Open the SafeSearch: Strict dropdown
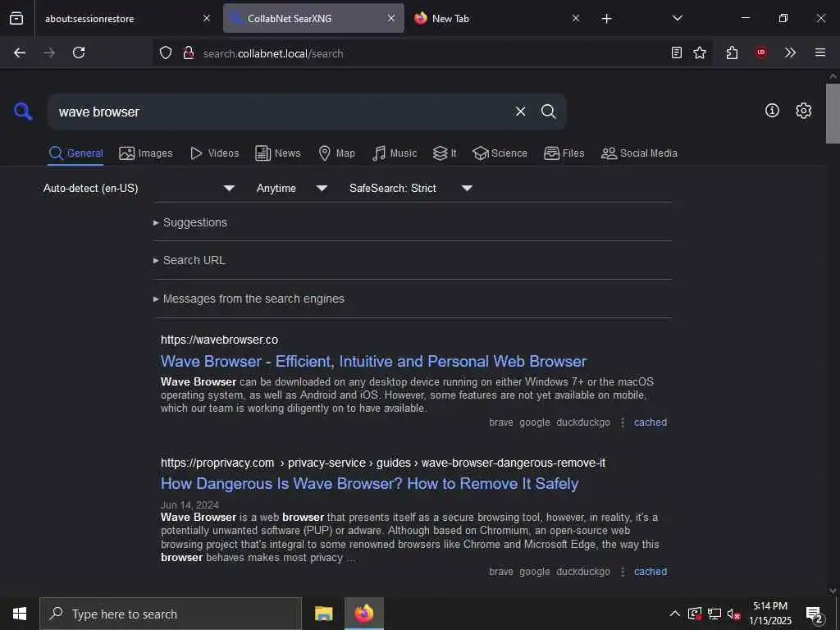The height and width of the screenshot is (630, 840). tap(410, 188)
